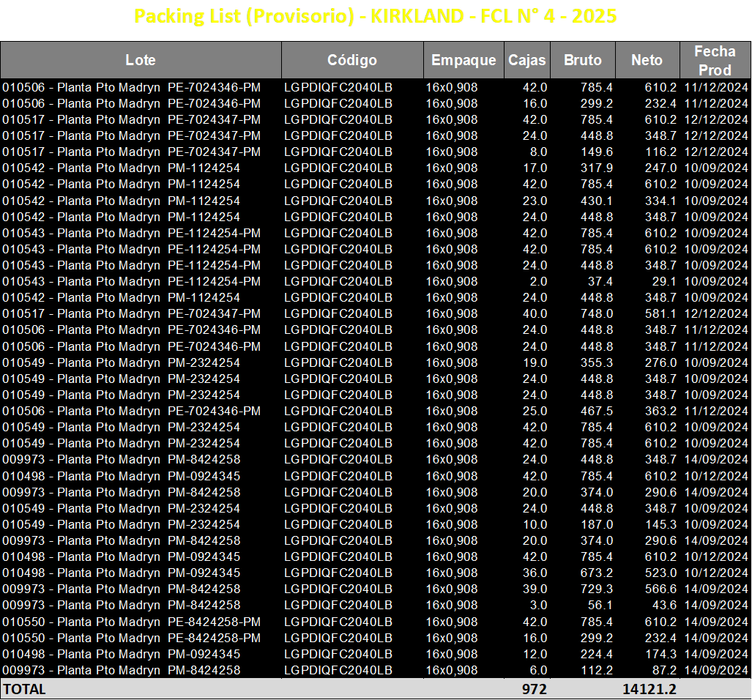Click total Neto value 14121.2
Viewport: 752px width, 700px height.
(x=649, y=689)
